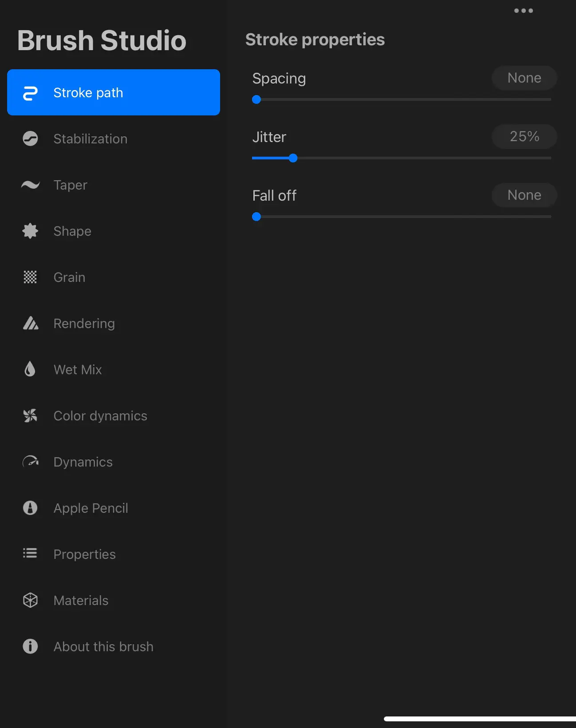Click the Spacing value field showing None
This screenshot has height=728, width=576.
[524, 78]
